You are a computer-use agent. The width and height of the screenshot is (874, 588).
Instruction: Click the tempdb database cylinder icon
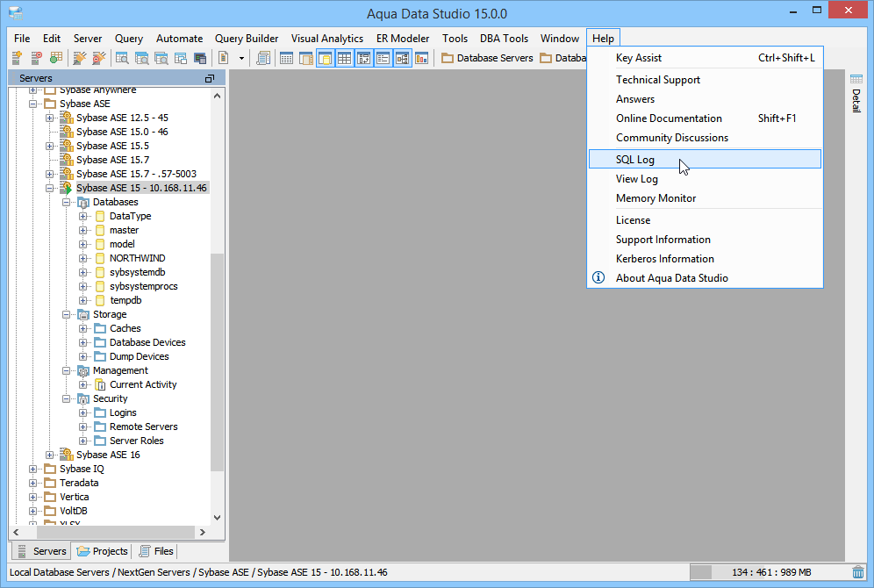[100, 300]
